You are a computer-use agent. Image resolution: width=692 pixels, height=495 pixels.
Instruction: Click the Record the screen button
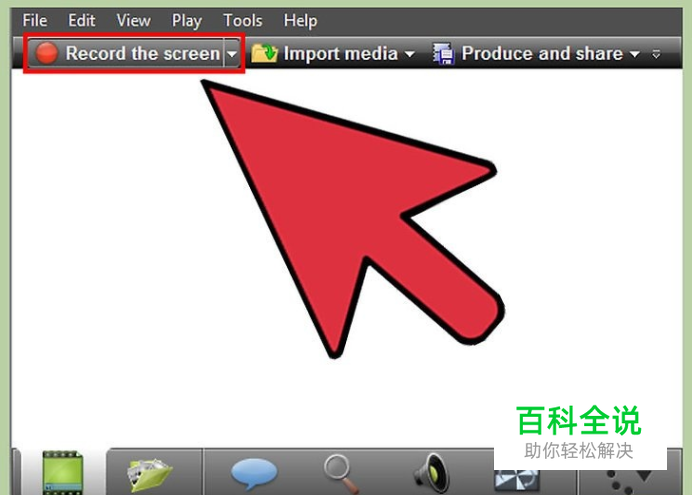coord(126,53)
